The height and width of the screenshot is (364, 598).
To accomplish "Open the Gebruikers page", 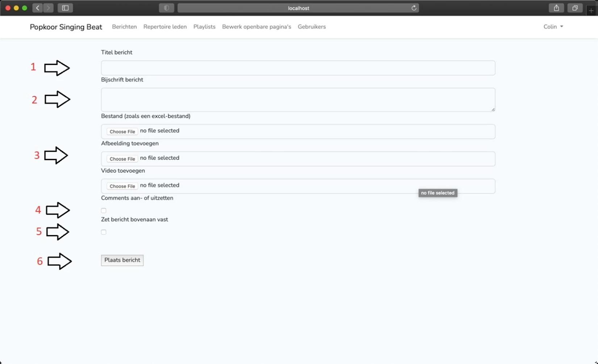I will [x=311, y=26].
